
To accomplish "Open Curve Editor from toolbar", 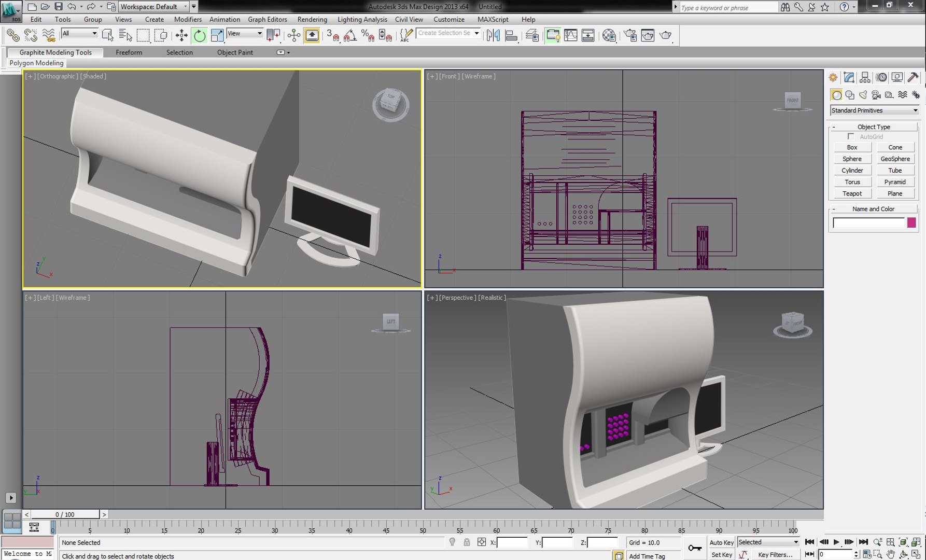I will tap(570, 35).
